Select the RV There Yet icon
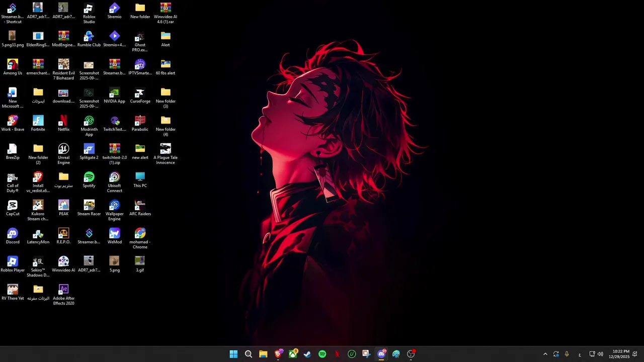This screenshot has height=362, width=644. (13, 293)
